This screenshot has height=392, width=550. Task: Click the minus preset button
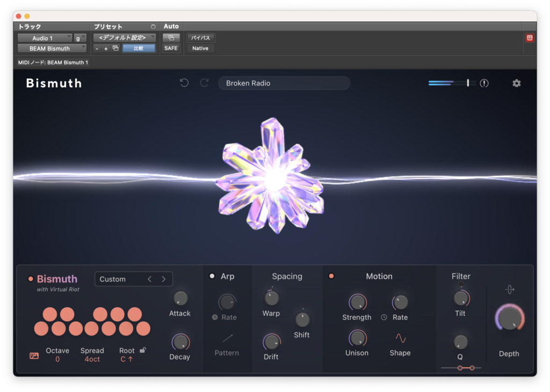97,49
